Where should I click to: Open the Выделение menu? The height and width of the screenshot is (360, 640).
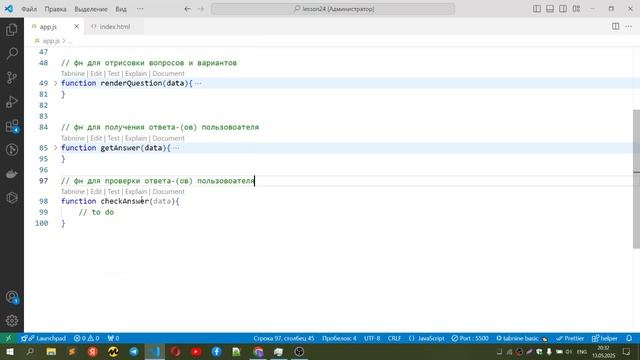tap(91, 9)
